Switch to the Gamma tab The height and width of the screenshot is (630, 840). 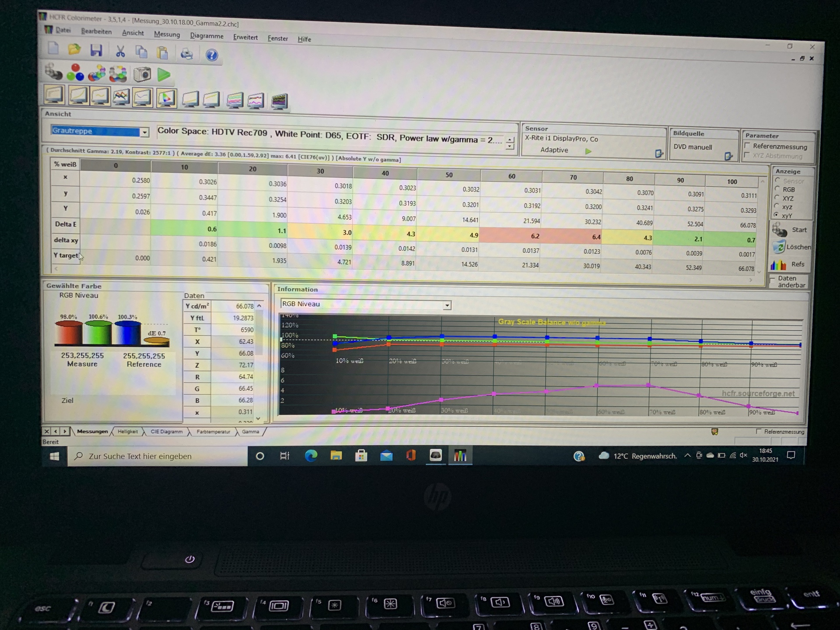(x=250, y=431)
